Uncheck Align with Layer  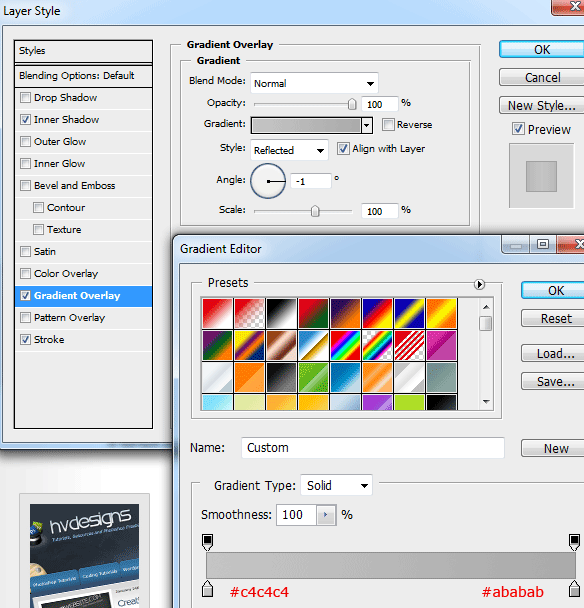click(343, 149)
